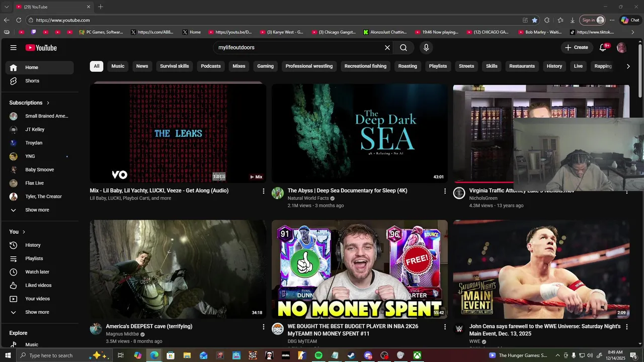Image resolution: width=644 pixels, height=362 pixels.
Task: Open Liked videos list
Action: pos(39,286)
